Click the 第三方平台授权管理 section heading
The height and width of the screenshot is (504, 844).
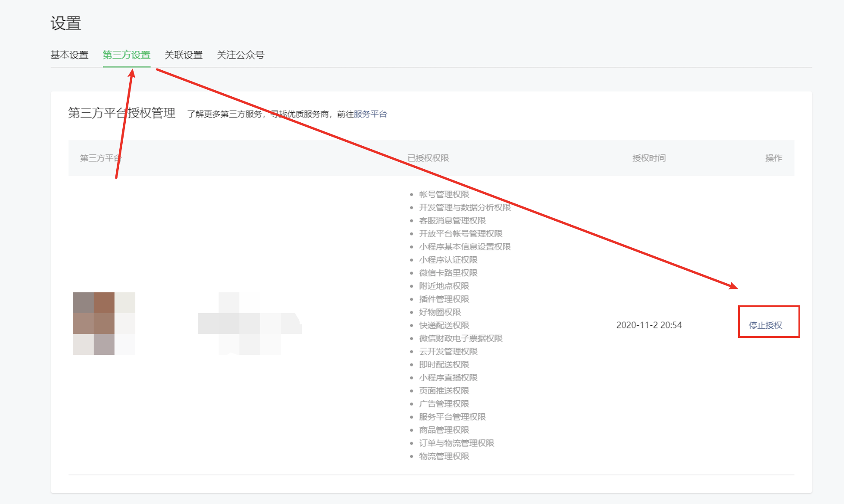click(x=122, y=113)
